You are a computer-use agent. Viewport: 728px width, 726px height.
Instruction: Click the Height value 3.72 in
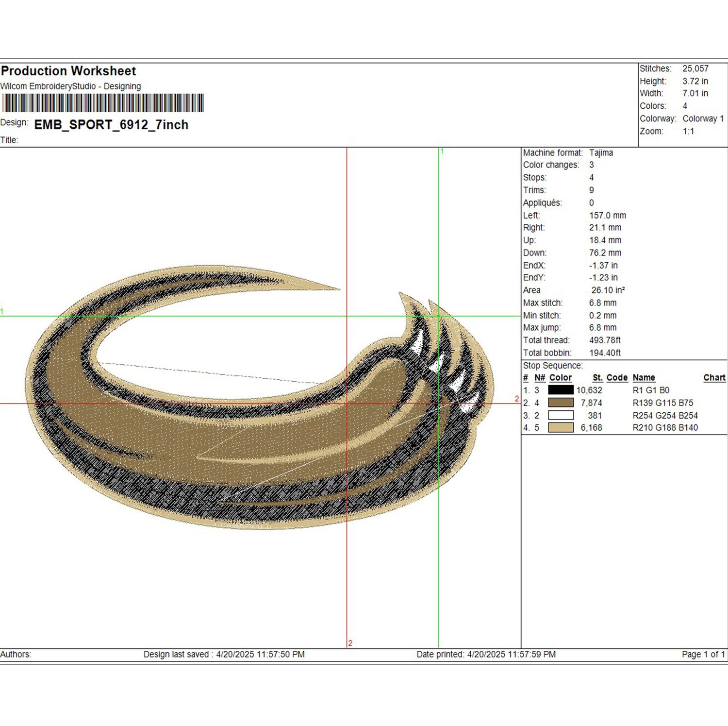695,81
